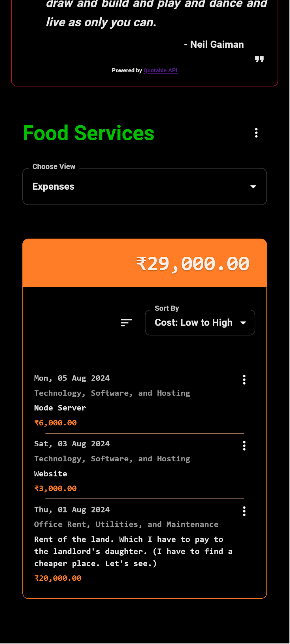Screen dimensions: 290x644
Task: Click the Neil Gaiman author name
Action: click(217, 45)
